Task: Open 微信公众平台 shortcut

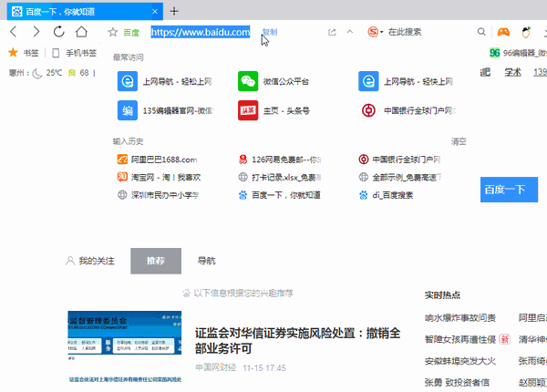Action: (x=273, y=81)
